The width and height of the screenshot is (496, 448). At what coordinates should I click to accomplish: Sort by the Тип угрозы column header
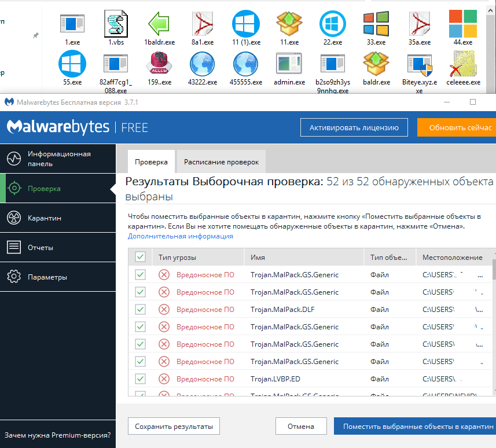click(199, 257)
